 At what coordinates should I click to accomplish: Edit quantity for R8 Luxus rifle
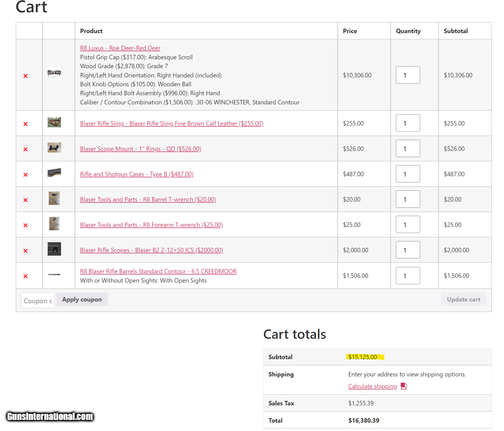tap(408, 75)
